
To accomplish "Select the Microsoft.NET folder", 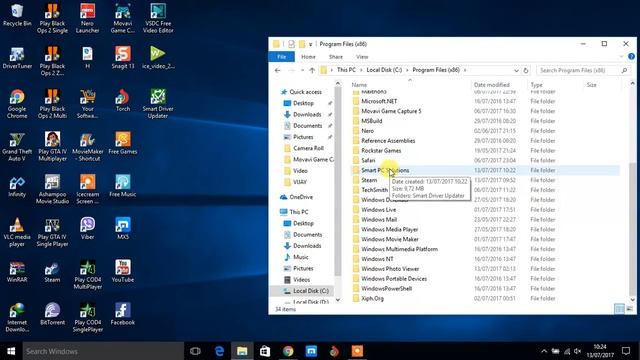I will click(379, 101).
